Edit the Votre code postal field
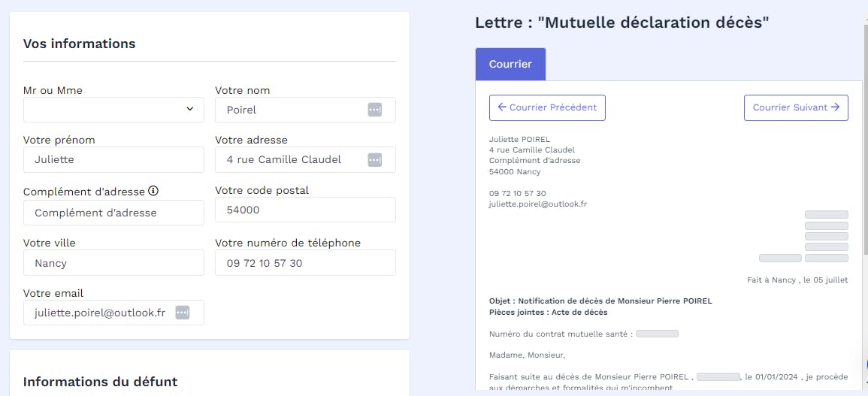This screenshot has width=868, height=396. (x=305, y=210)
